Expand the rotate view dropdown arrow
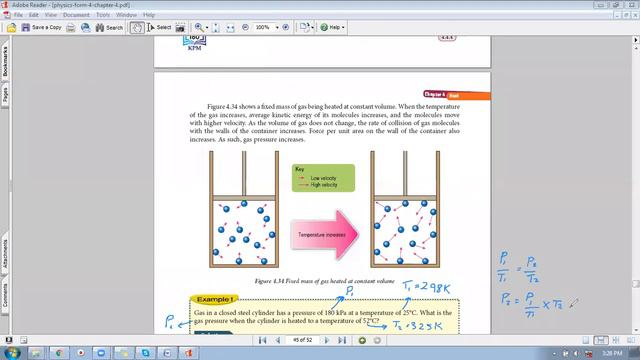This screenshot has width=640, height=360. pos(312,28)
